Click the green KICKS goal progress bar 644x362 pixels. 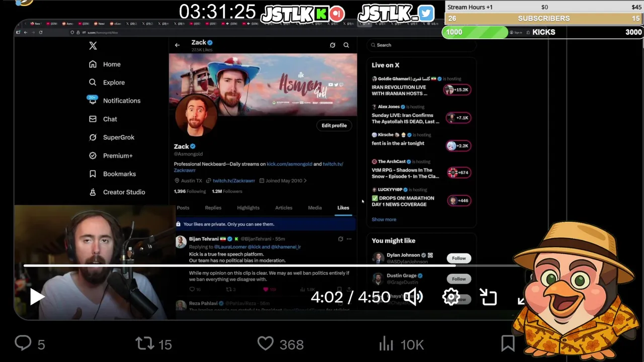(x=475, y=32)
